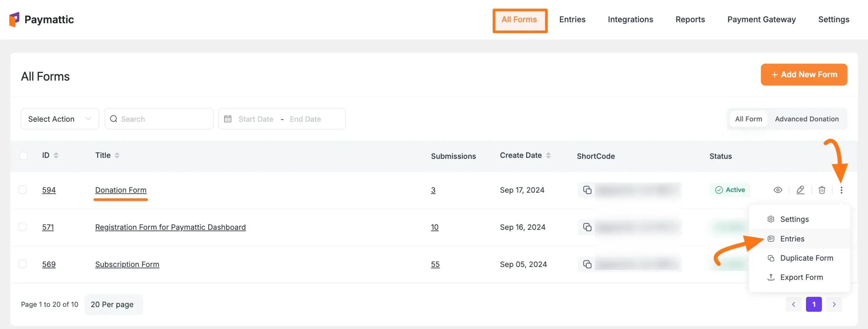Click the active status badge on Donation Form
This screenshot has height=329, width=868.
pos(730,190)
